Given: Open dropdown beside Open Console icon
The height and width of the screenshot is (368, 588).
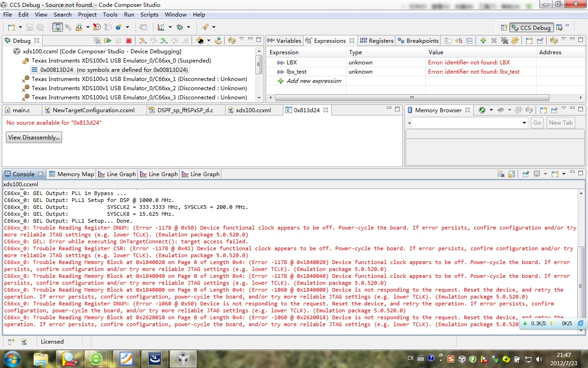Looking at the screenshot, I should (563, 174).
